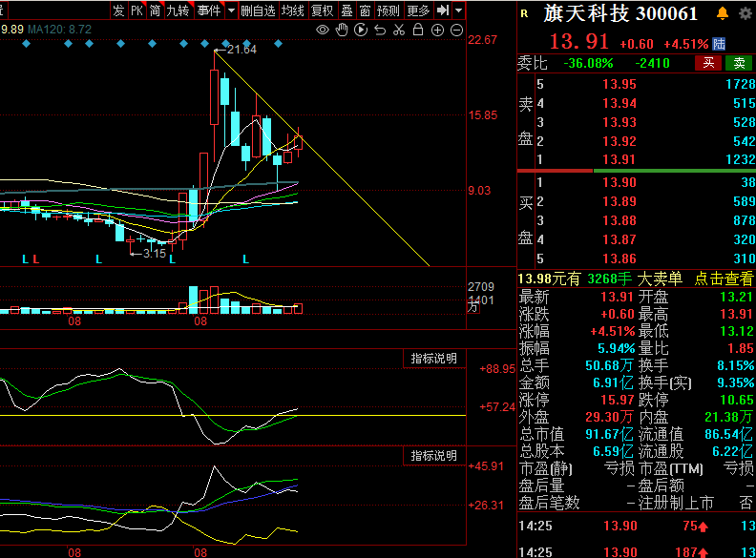Open 指标说明 for the lower indicator panel
This screenshot has height=558, width=756.
coord(434,456)
